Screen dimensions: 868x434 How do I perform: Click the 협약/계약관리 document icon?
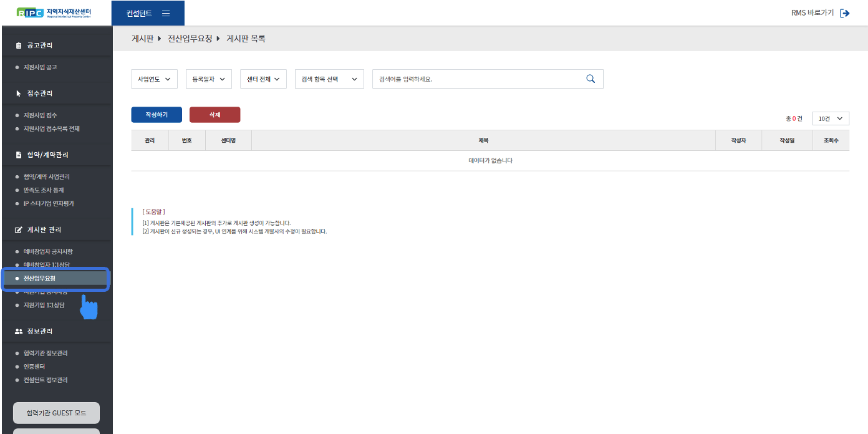click(x=19, y=155)
